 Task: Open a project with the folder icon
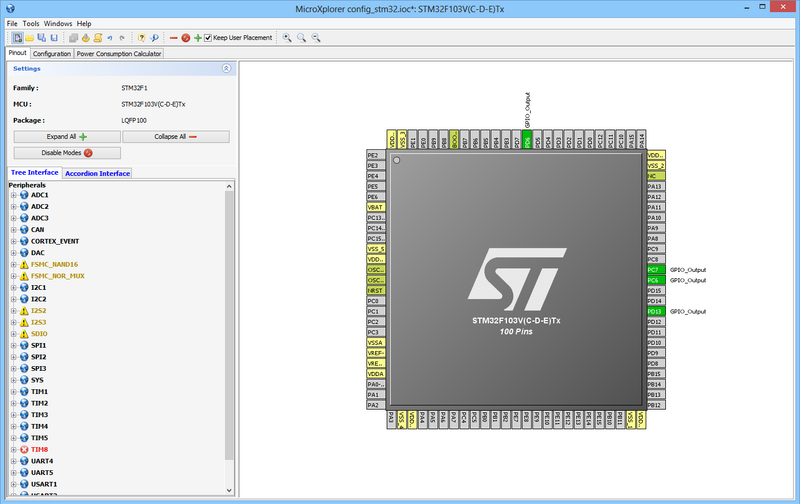point(30,38)
